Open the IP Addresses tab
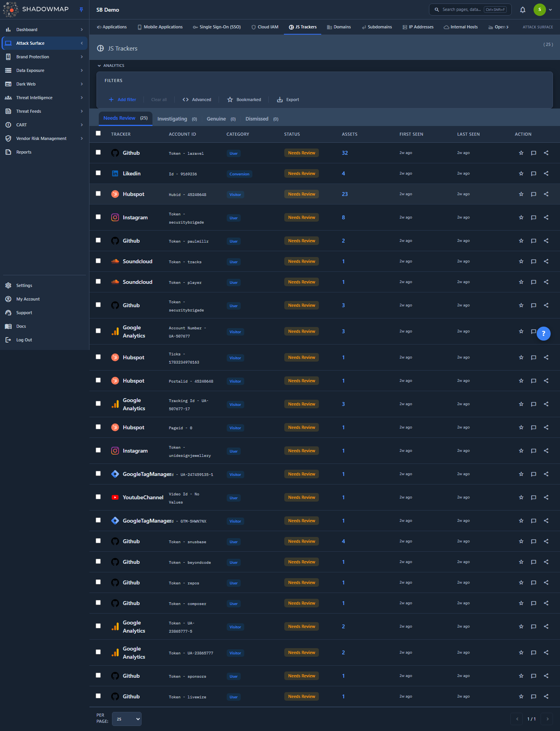Image resolution: width=560 pixels, height=731 pixels. pos(418,27)
